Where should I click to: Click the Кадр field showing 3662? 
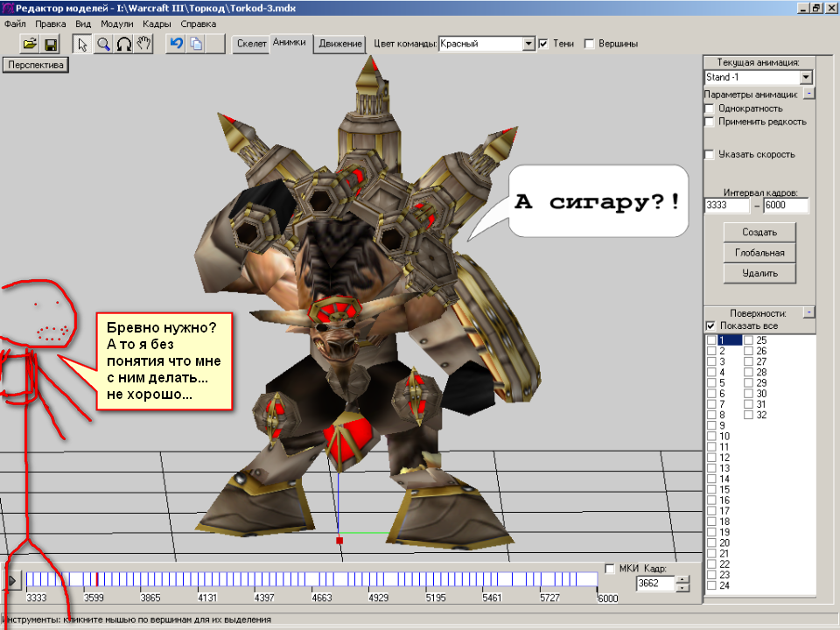point(655,584)
